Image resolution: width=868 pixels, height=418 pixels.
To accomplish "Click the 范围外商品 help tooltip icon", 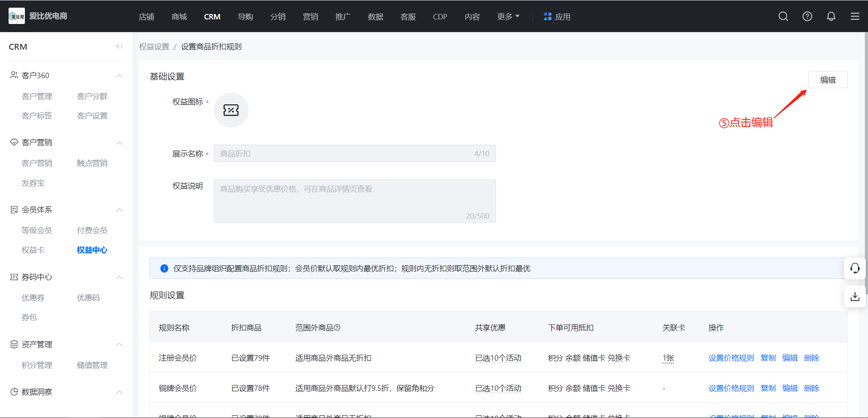I will tap(337, 328).
